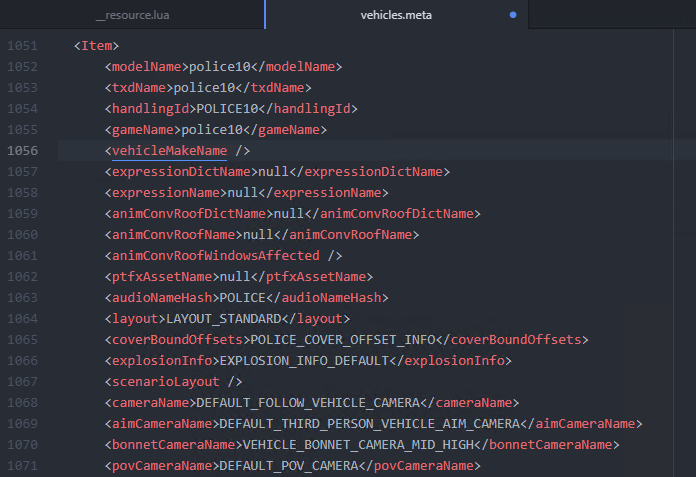Click the DEFAULT_POV_CAMERA value
The image size is (696, 477).
click(x=281, y=466)
